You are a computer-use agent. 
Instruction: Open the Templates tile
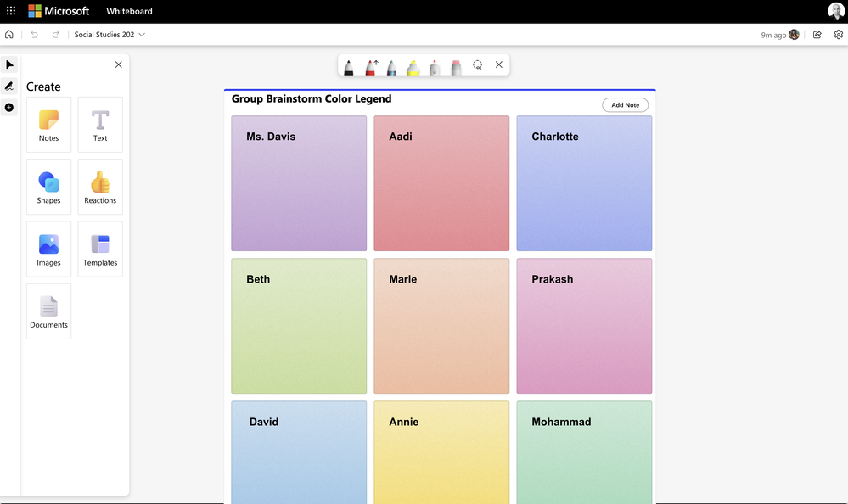[100, 249]
